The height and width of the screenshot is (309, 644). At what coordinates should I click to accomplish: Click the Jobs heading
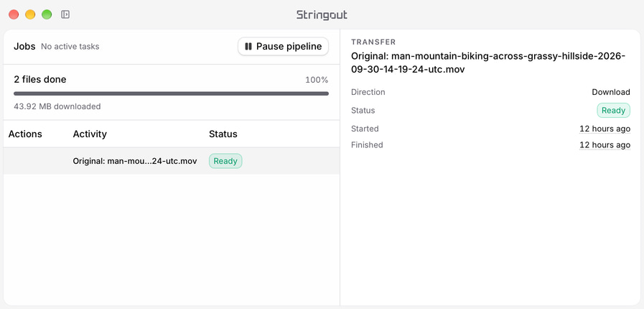pos(24,47)
